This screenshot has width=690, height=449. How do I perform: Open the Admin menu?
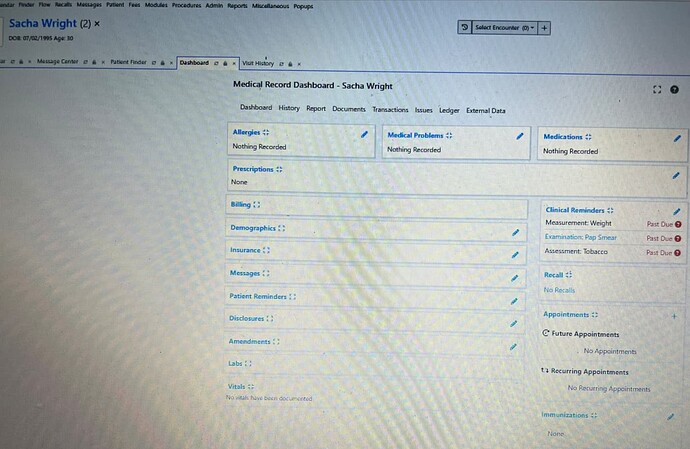pos(214,5)
